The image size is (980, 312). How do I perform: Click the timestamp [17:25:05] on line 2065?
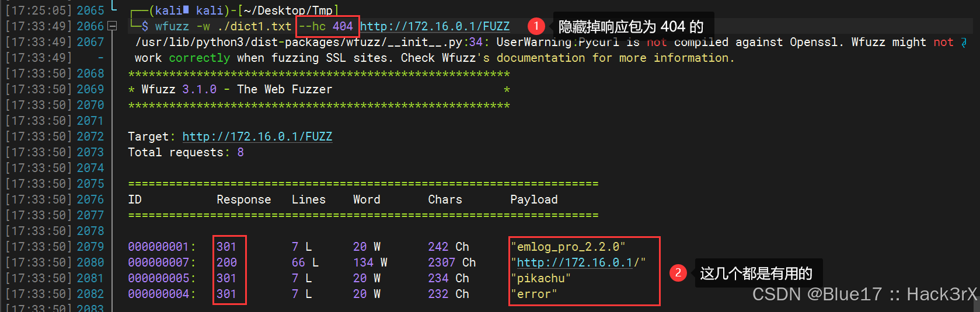click(x=39, y=10)
